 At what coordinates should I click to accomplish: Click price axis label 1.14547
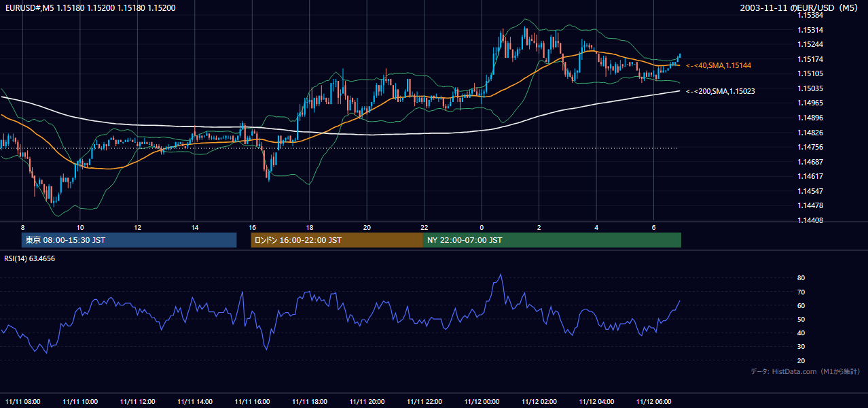810,191
